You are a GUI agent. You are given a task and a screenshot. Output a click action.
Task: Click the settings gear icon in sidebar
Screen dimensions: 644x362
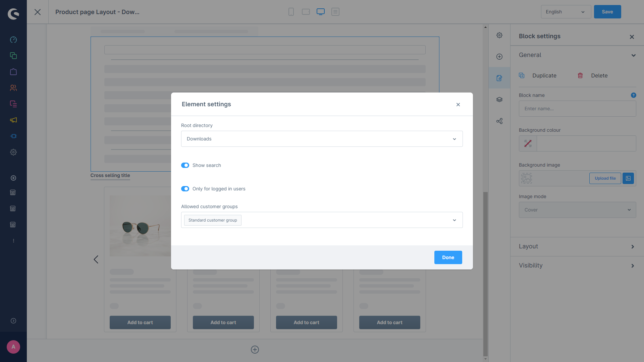pyautogui.click(x=13, y=153)
